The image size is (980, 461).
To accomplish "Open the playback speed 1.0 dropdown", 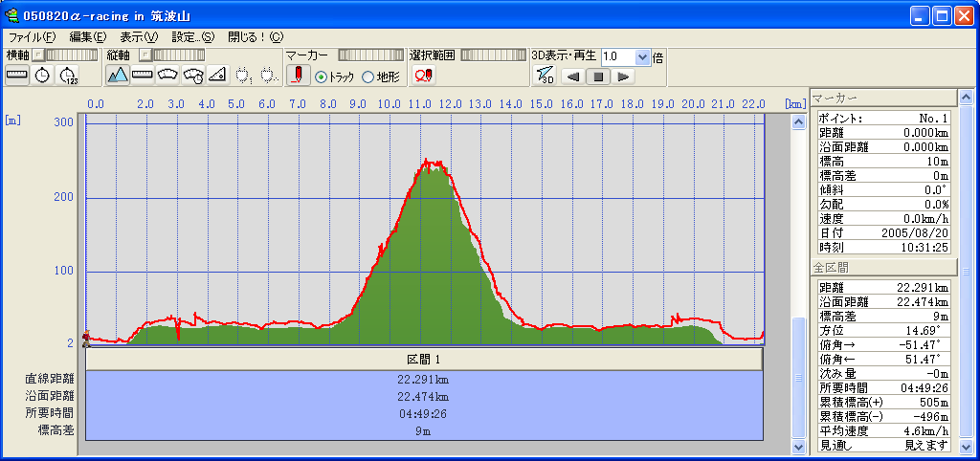I will click(x=642, y=56).
